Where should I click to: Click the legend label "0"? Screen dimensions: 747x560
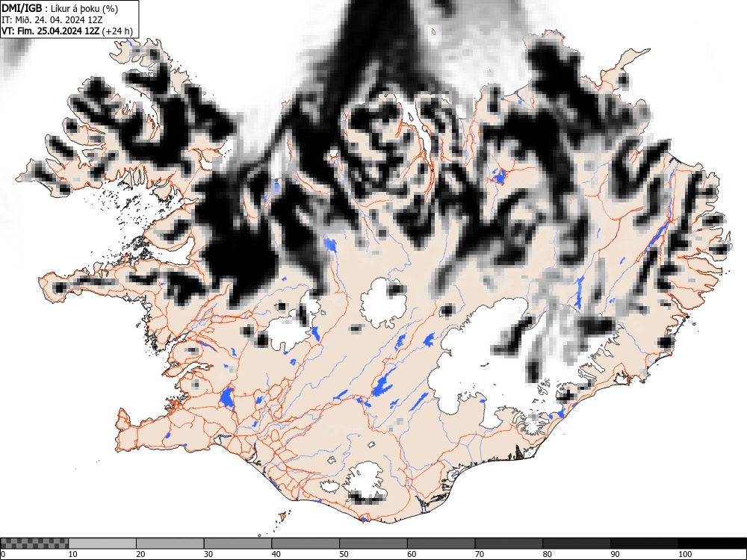pos(3,554)
